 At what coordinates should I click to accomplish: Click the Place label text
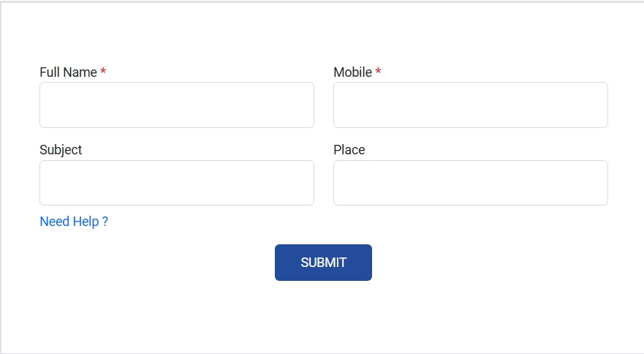click(x=349, y=150)
